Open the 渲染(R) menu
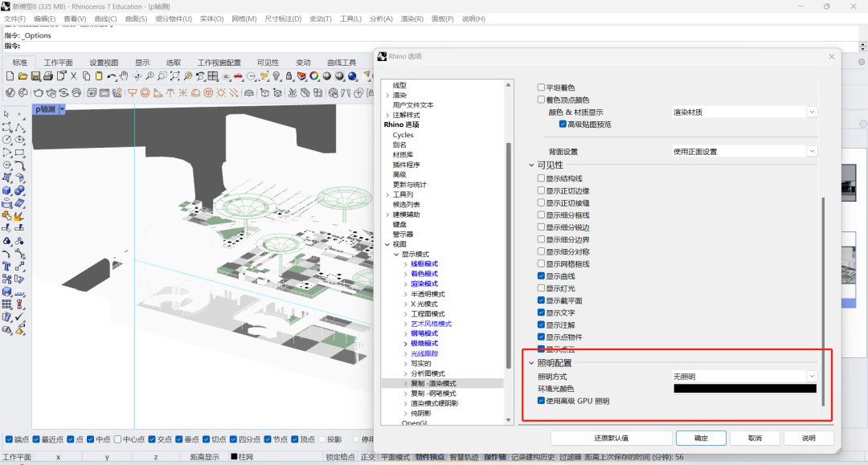Screen dimensions: 868x465 coord(411,18)
